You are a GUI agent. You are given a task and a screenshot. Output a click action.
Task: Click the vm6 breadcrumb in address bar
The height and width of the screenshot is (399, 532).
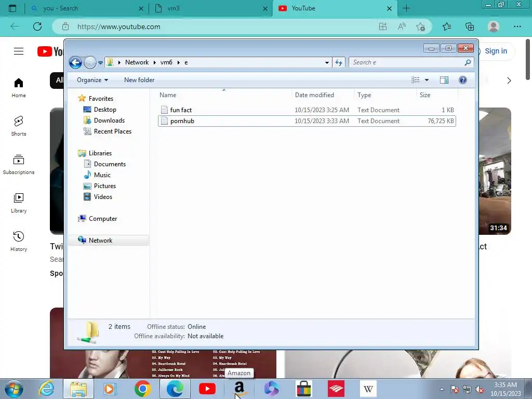tap(166, 62)
